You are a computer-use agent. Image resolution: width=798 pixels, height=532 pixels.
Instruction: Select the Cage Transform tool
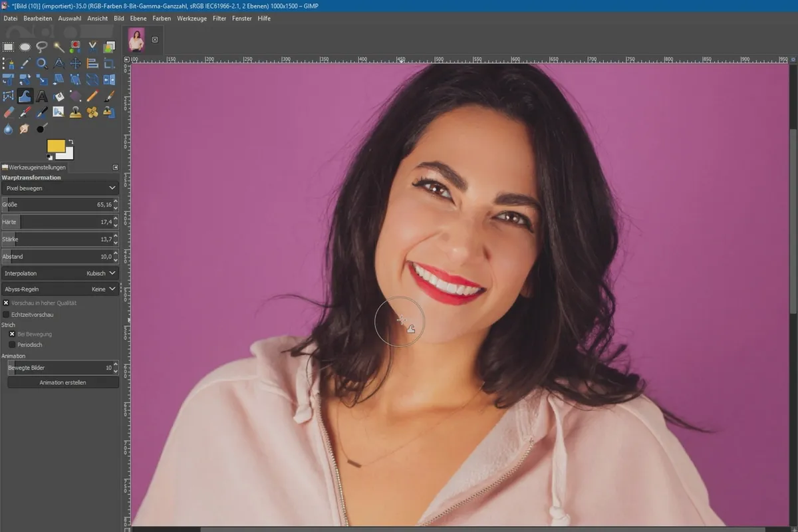[x=8, y=96]
